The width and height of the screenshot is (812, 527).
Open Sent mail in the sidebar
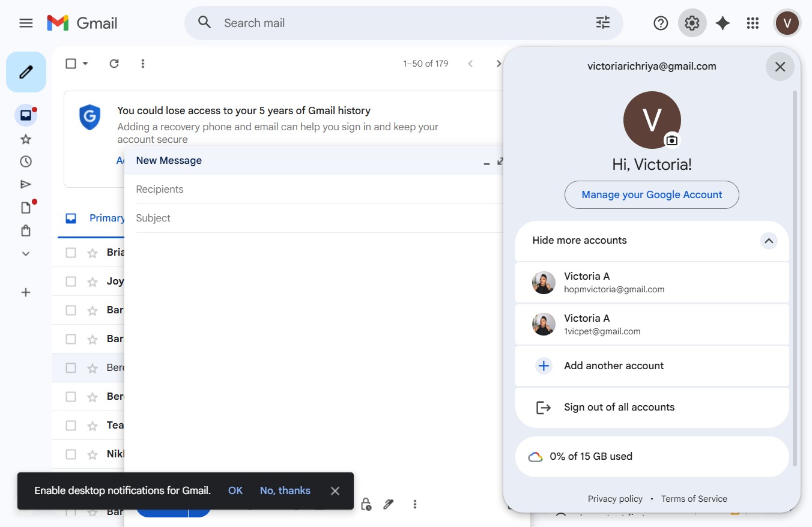(x=26, y=184)
